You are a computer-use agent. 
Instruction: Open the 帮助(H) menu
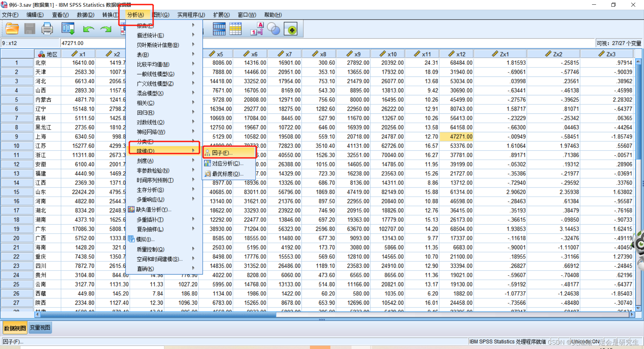[x=273, y=15]
